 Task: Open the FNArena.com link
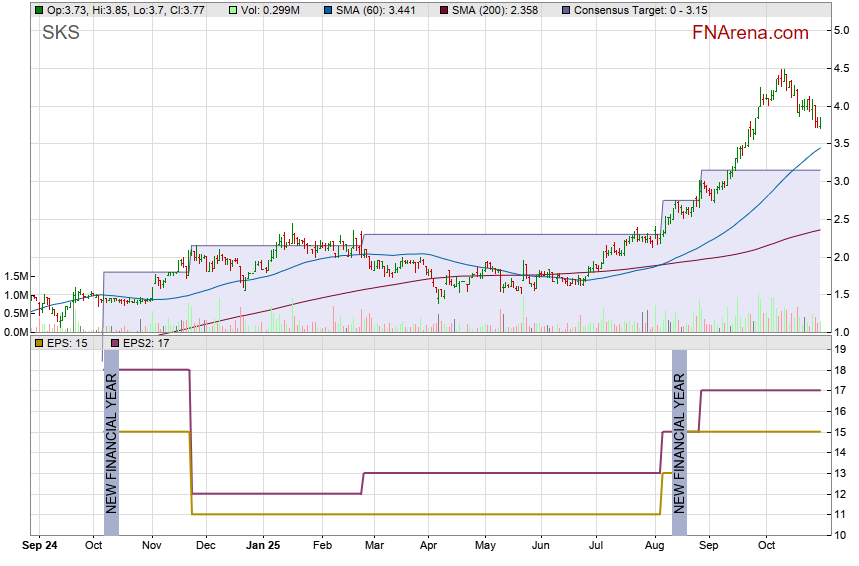point(750,33)
